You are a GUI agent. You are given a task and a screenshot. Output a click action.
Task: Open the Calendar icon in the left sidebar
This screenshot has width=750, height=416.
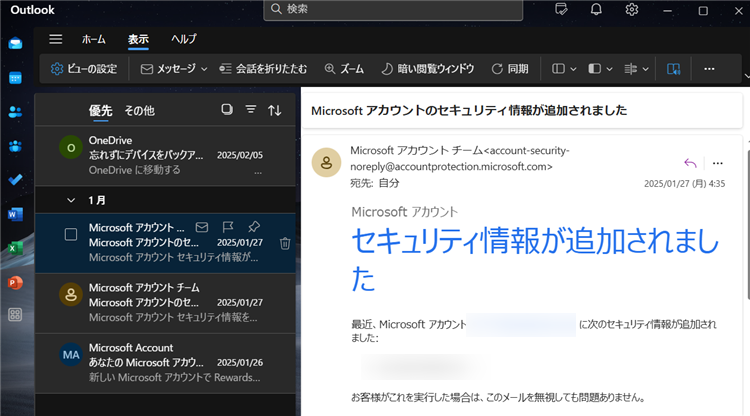pos(15,77)
